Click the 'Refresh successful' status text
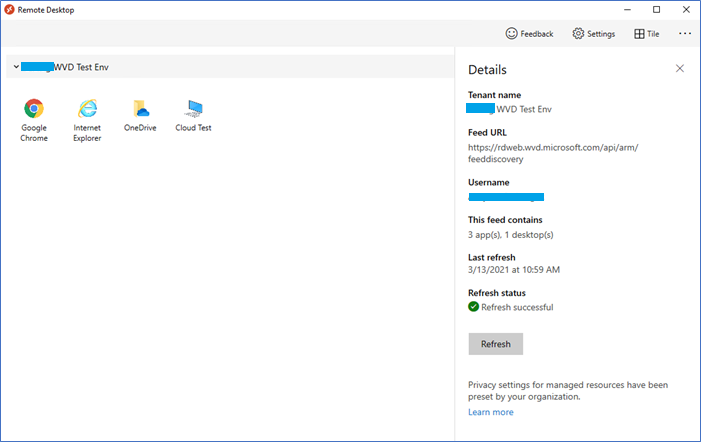This screenshot has width=701, height=442. [x=517, y=307]
